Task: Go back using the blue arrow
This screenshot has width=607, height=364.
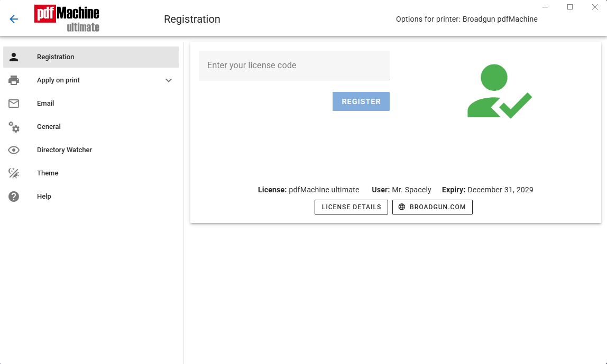Action: point(14,19)
